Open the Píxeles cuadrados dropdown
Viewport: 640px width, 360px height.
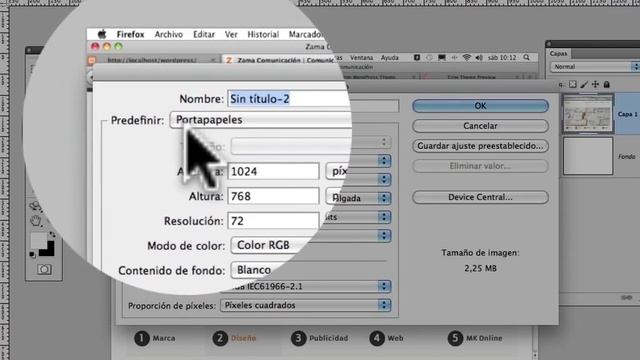click(305, 305)
